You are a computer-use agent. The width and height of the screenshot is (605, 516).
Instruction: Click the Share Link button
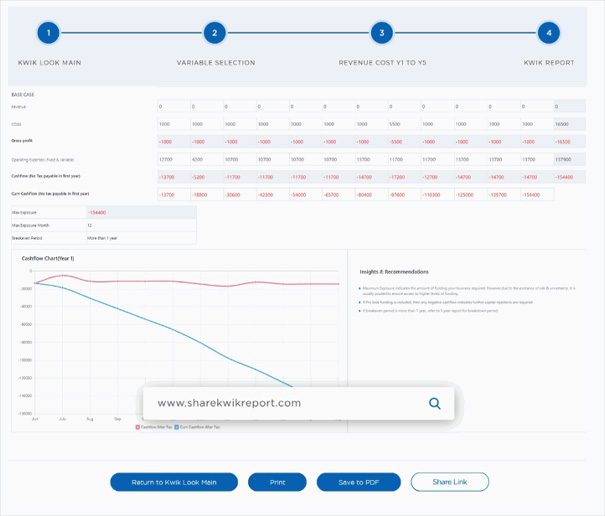449,482
